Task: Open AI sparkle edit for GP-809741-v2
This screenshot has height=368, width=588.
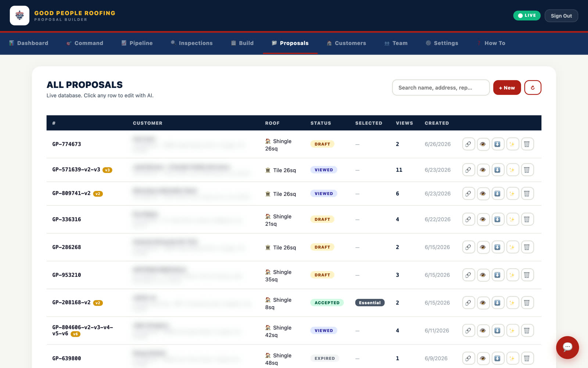Action: click(512, 194)
